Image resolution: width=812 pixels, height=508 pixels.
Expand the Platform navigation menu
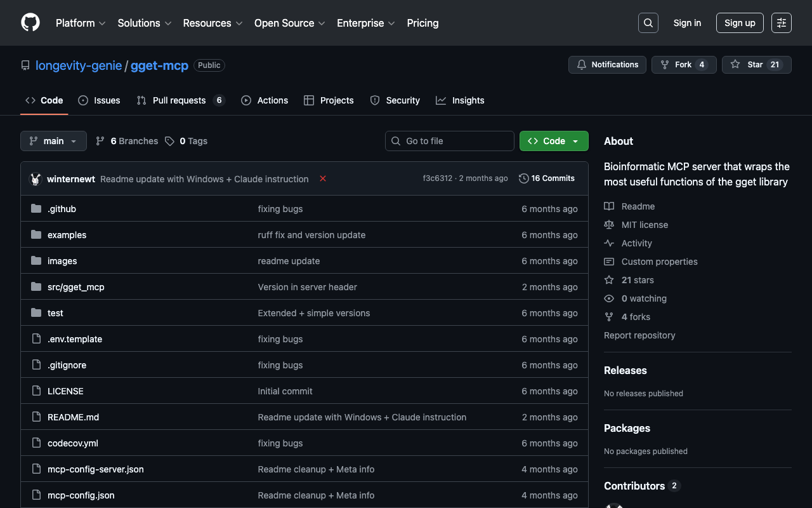click(81, 23)
